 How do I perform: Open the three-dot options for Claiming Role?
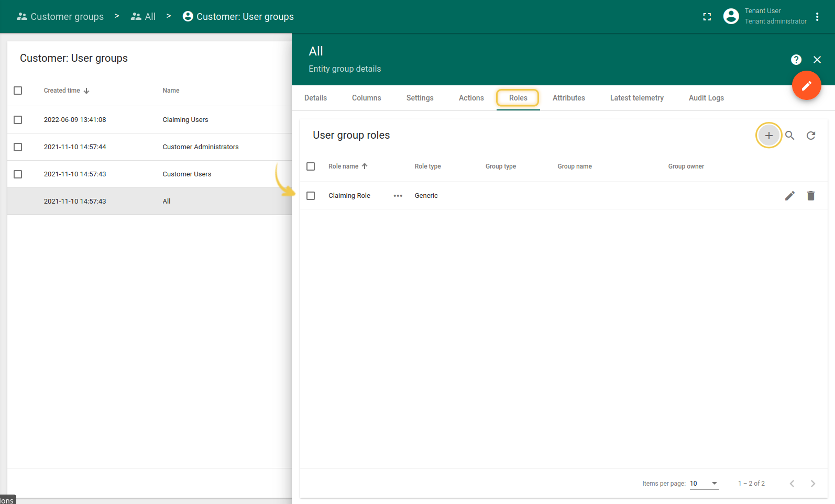click(398, 196)
